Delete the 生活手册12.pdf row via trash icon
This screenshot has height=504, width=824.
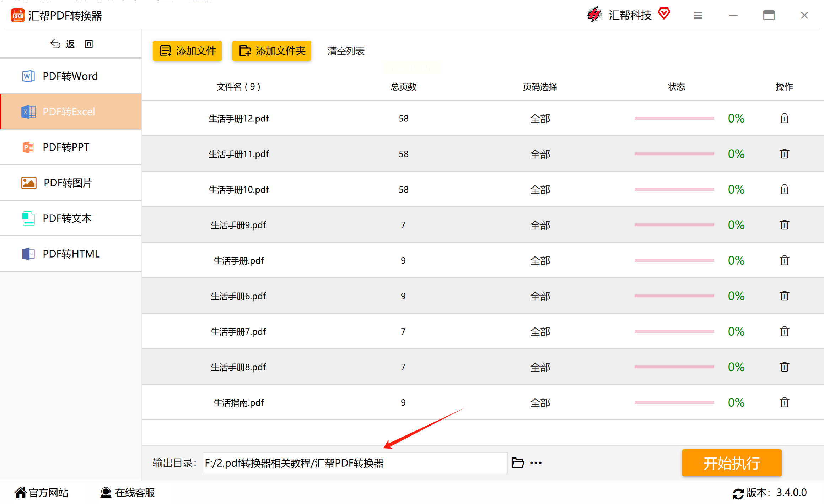784,118
